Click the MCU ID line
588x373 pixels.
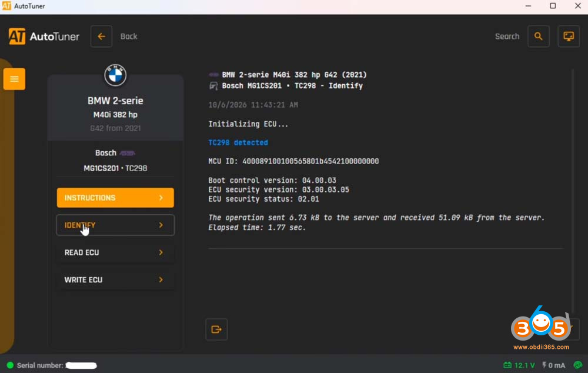tap(293, 161)
